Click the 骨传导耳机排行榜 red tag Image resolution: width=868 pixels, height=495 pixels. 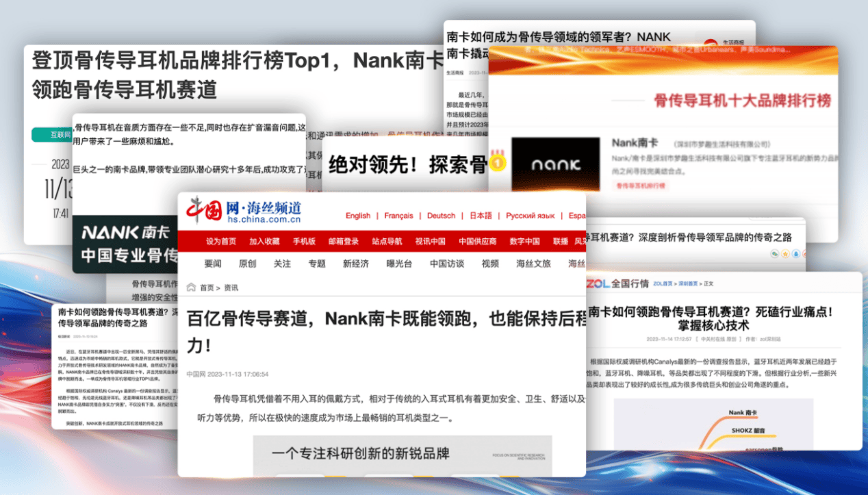tap(640, 186)
